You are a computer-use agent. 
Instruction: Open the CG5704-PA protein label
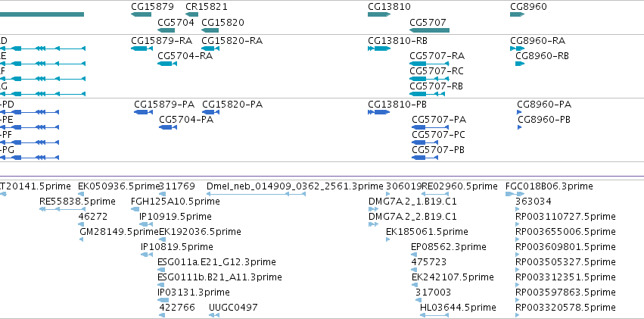(x=186, y=120)
